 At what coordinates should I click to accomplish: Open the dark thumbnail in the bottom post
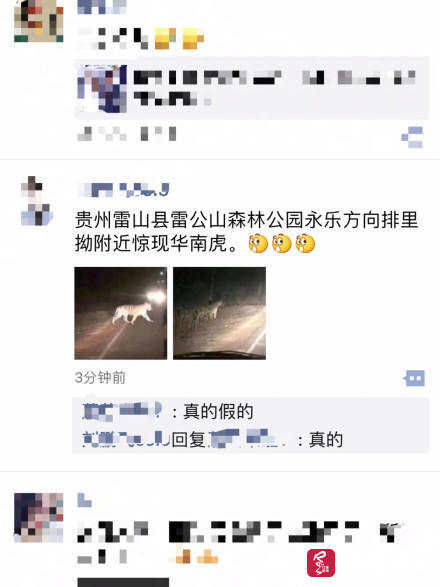click(123, 583)
